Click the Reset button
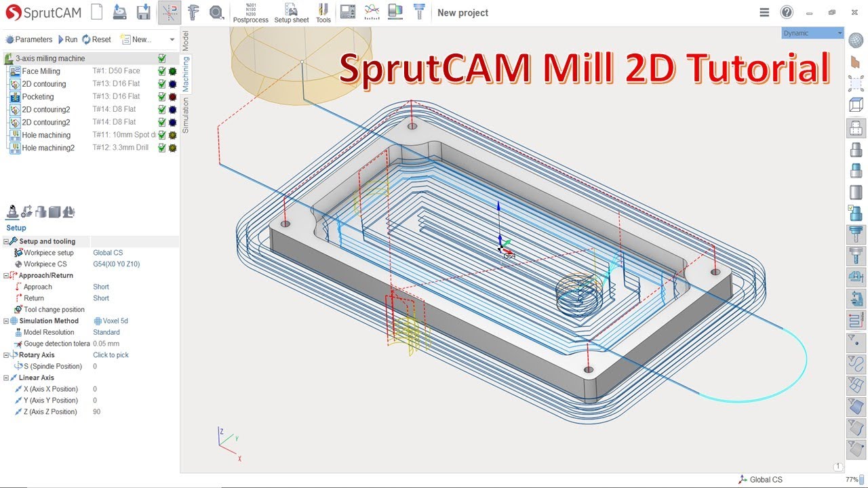The height and width of the screenshot is (488, 868). coord(97,39)
